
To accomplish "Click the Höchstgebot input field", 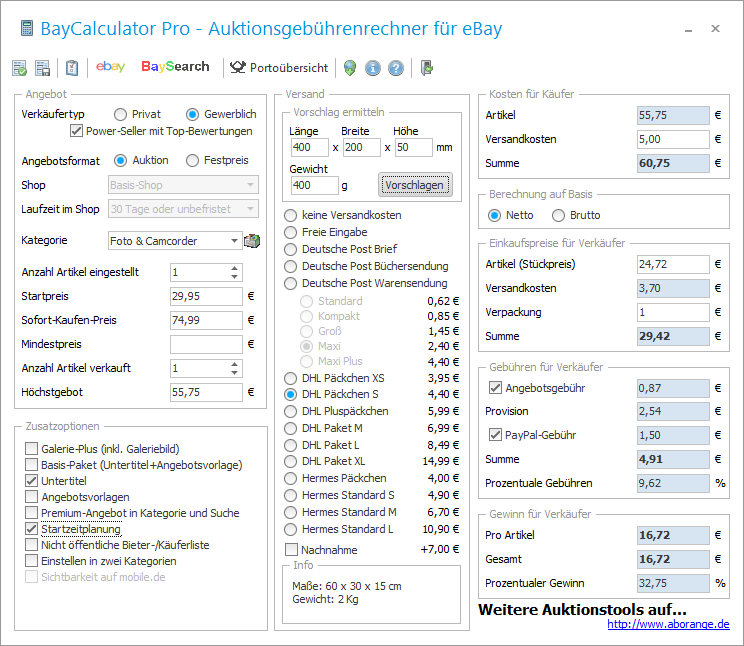I will coord(206,392).
